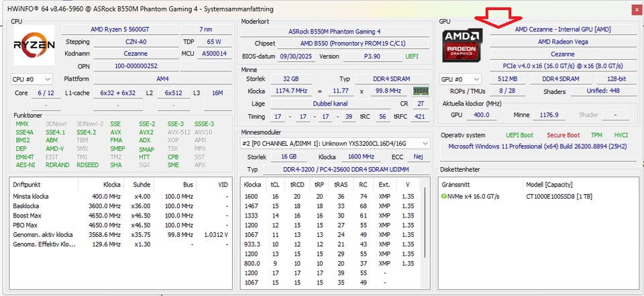Viewport: 644px width, 296px height.
Task: Open the CPU #0 selector dropdown
Action: pyautogui.click(x=32, y=79)
